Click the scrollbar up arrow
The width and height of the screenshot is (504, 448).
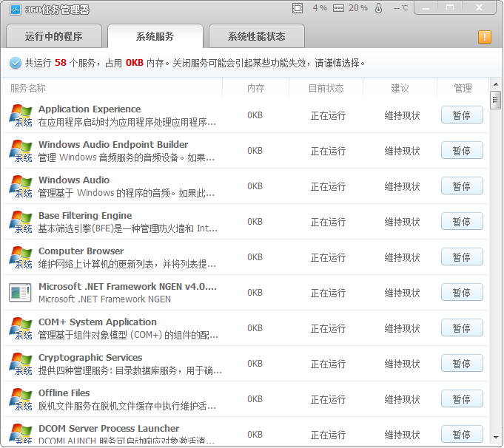pos(496,85)
